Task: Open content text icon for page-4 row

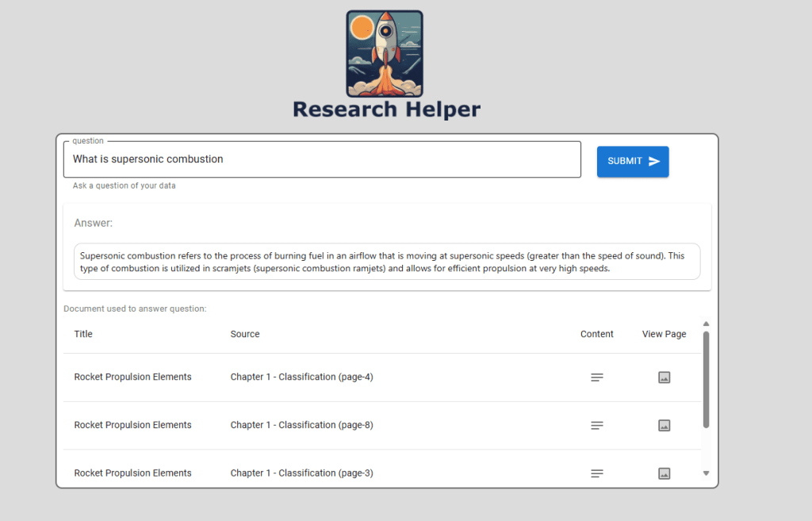Action: click(597, 377)
